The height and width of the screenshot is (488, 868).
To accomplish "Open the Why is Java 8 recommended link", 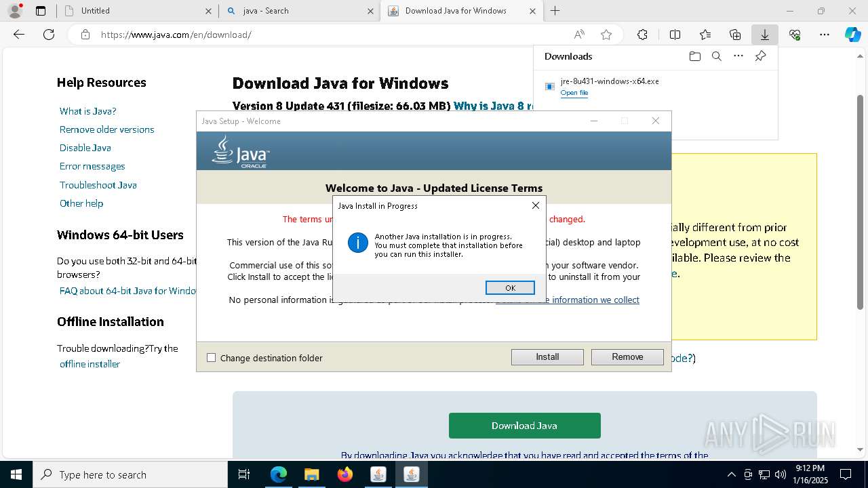I will point(494,106).
